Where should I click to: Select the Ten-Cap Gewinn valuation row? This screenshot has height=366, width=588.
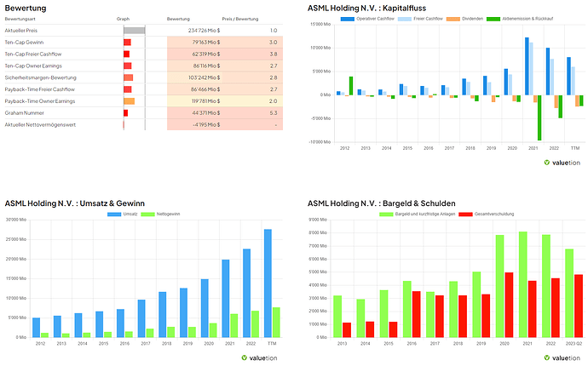(x=144, y=43)
